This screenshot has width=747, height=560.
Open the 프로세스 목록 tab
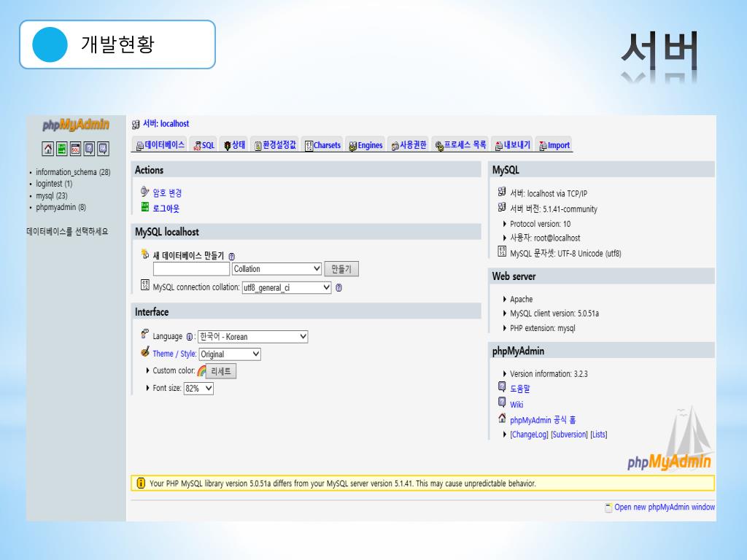click(460, 145)
